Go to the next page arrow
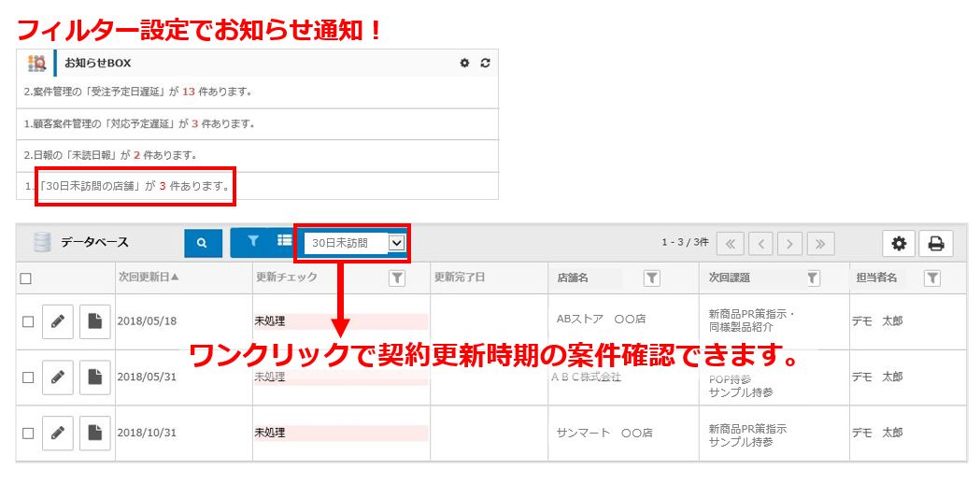 coord(790,244)
